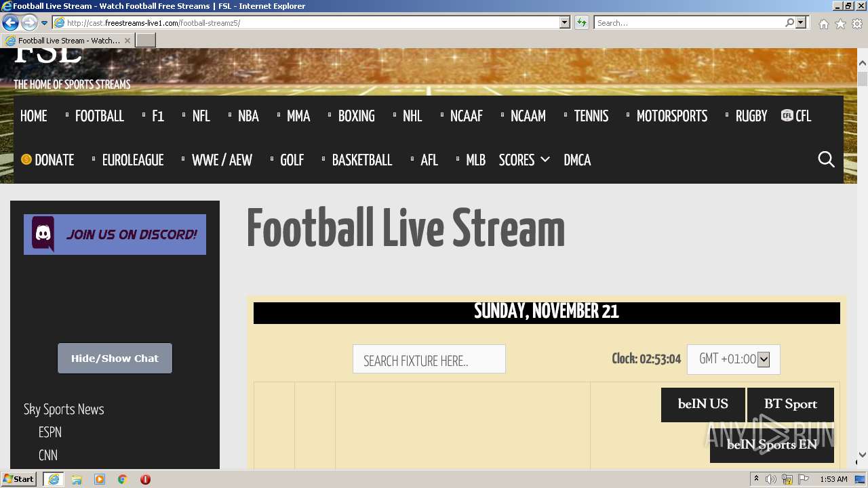Image resolution: width=868 pixels, height=488 pixels.
Task: Open the recent pages dropdown arrow
Action: (x=45, y=23)
